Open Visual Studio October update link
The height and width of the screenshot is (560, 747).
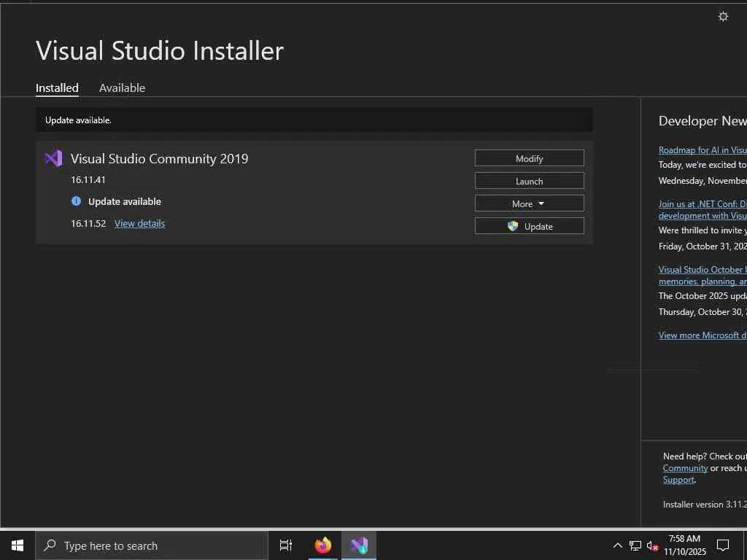[703, 276]
